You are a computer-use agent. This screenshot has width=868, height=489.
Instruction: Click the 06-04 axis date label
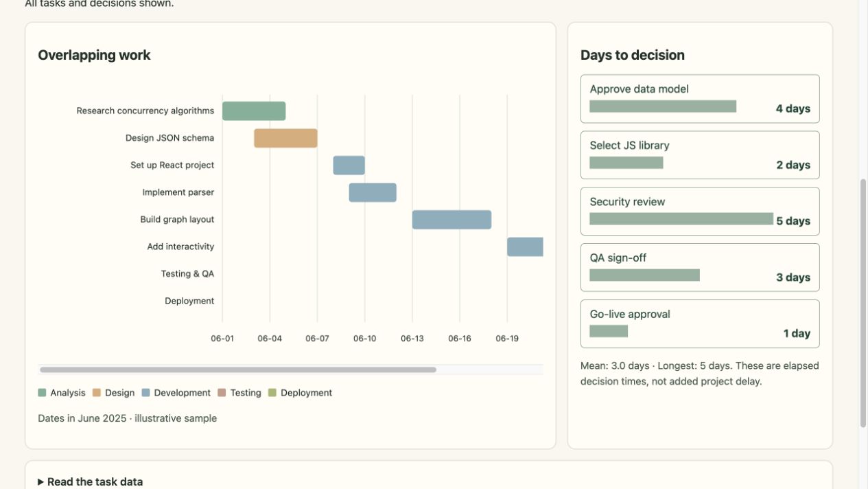click(270, 339)
